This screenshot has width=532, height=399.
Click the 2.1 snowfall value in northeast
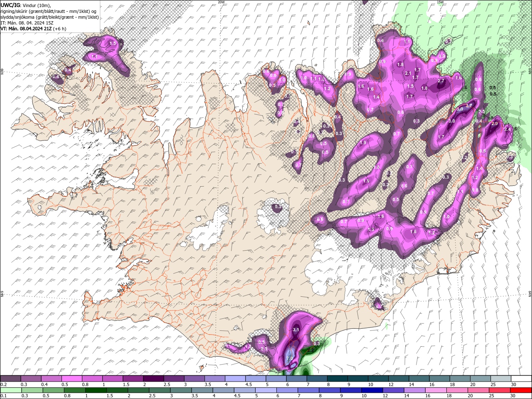[408, 73]
